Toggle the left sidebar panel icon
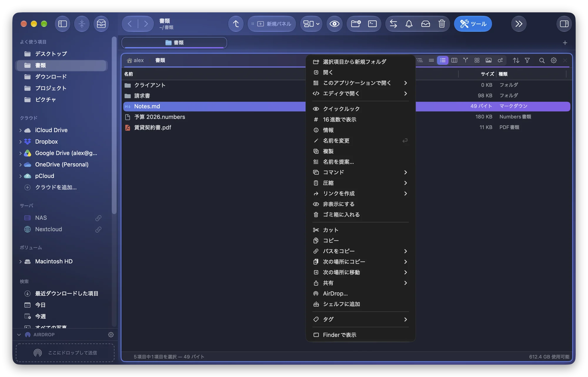The width and height of the screenshot is (588, 377). point(62,24)
